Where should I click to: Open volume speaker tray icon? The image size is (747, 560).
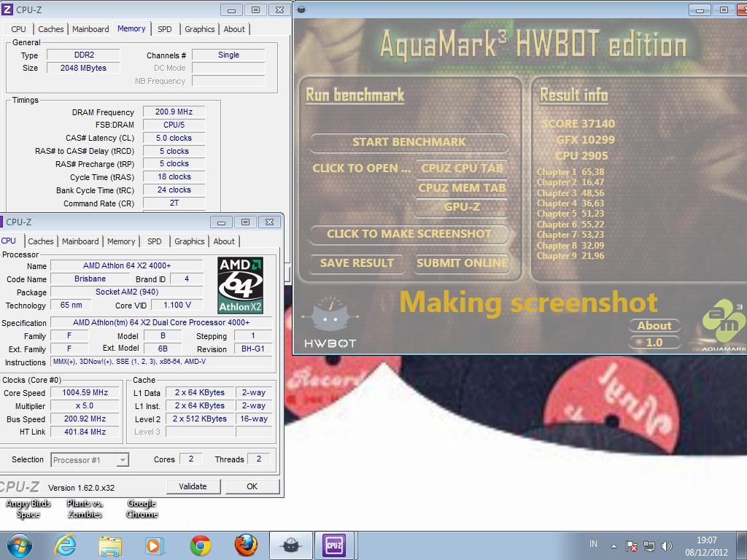click(x=667, y=546)
